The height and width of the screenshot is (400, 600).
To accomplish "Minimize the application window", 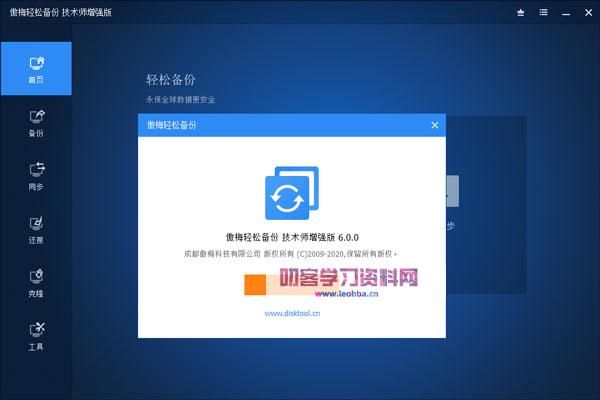I will click(566, 13).
